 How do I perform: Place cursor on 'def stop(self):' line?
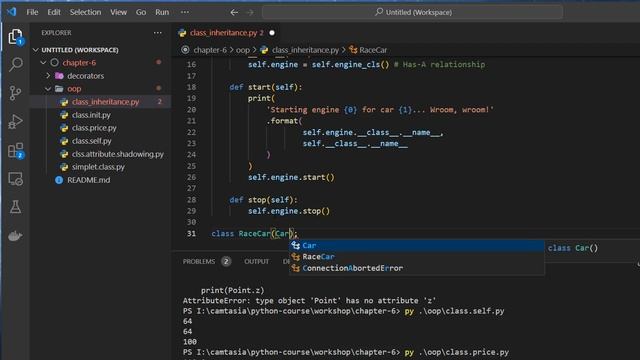click(264, 200)
